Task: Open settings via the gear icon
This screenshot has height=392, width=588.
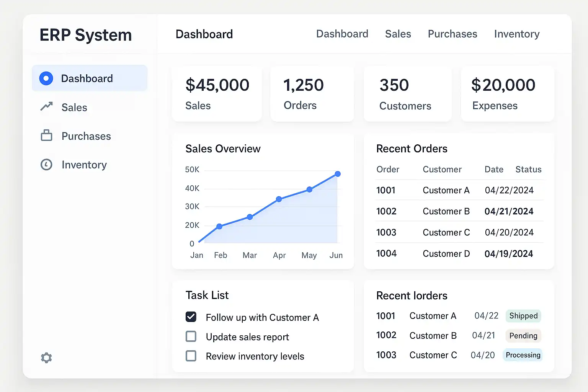Action: click(46, 358)
